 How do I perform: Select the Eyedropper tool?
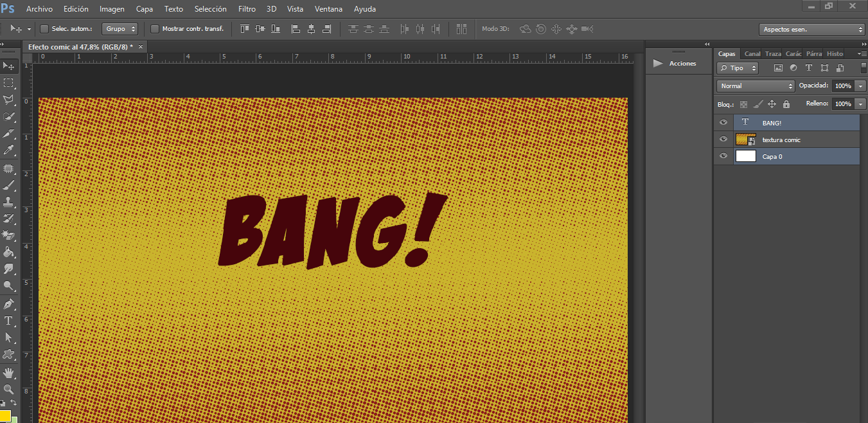click(9, 150)
